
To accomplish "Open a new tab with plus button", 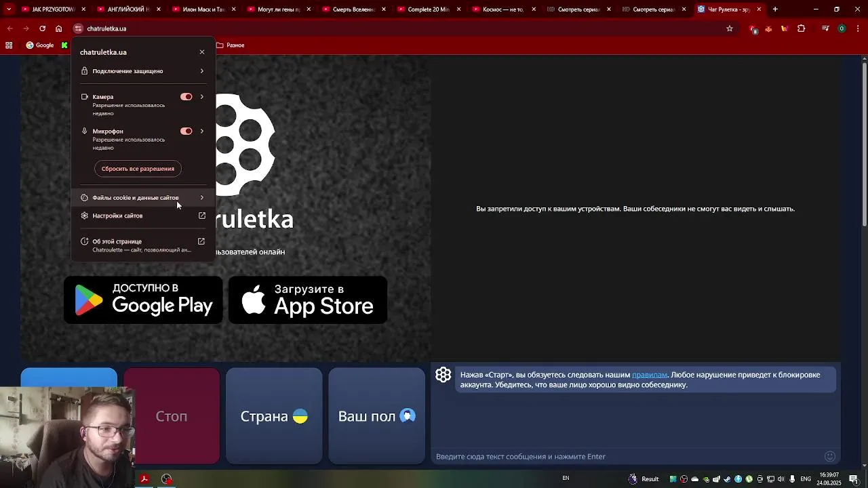I will [x=775, y=9].
